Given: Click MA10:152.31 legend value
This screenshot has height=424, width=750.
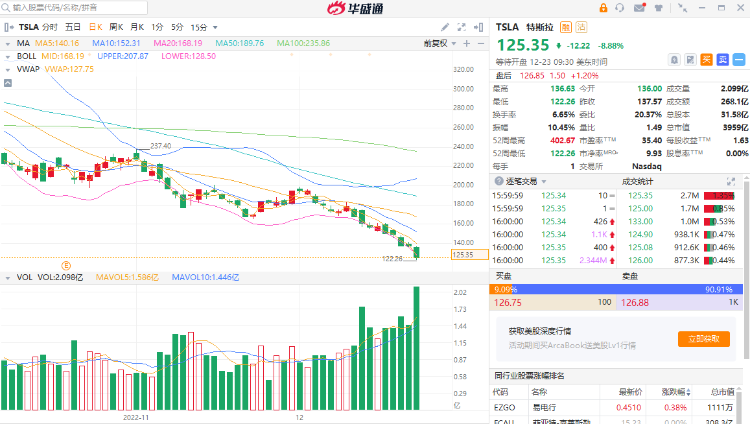Looking at the screenshot, I should click(x=116, y=43).
